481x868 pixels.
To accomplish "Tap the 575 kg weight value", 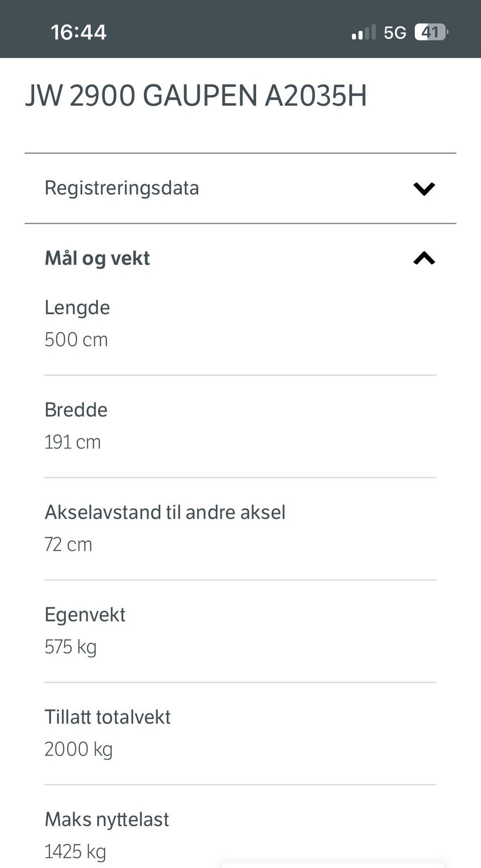I will point(71,647).
